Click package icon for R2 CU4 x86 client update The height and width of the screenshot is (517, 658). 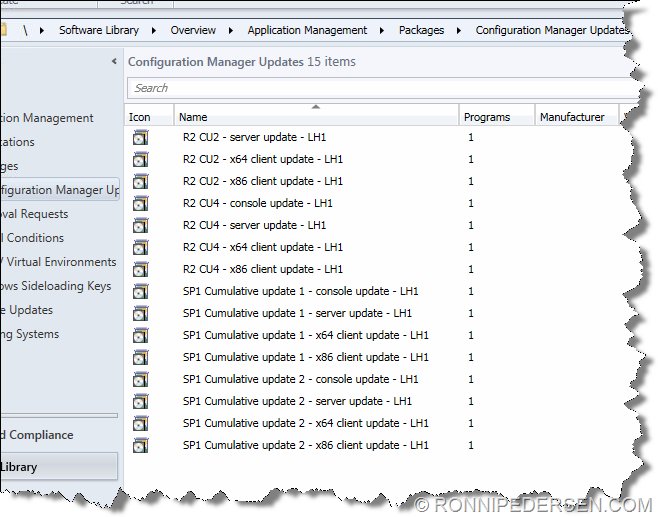141,269
